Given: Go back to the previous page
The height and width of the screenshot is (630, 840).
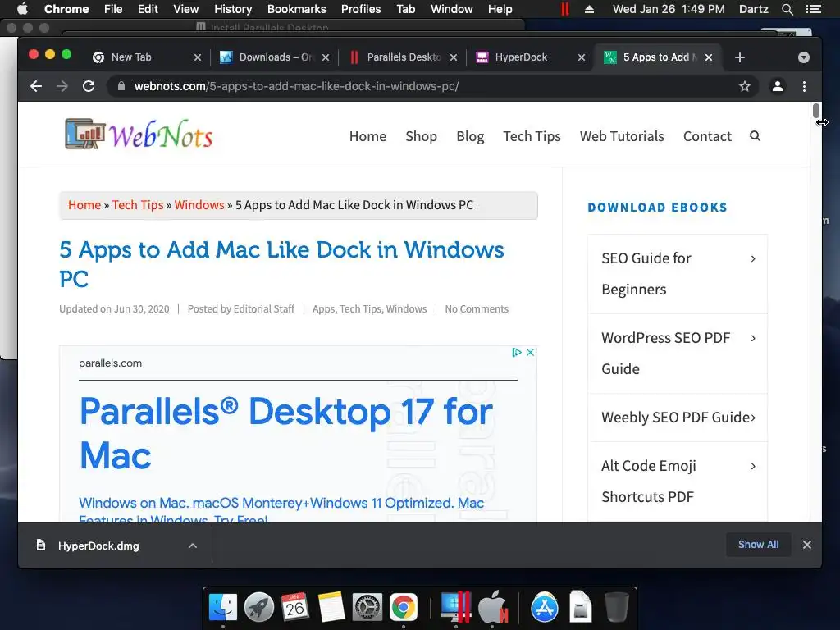Looking at the screenshot, I should pyautogui.click(x=36, y=86).
